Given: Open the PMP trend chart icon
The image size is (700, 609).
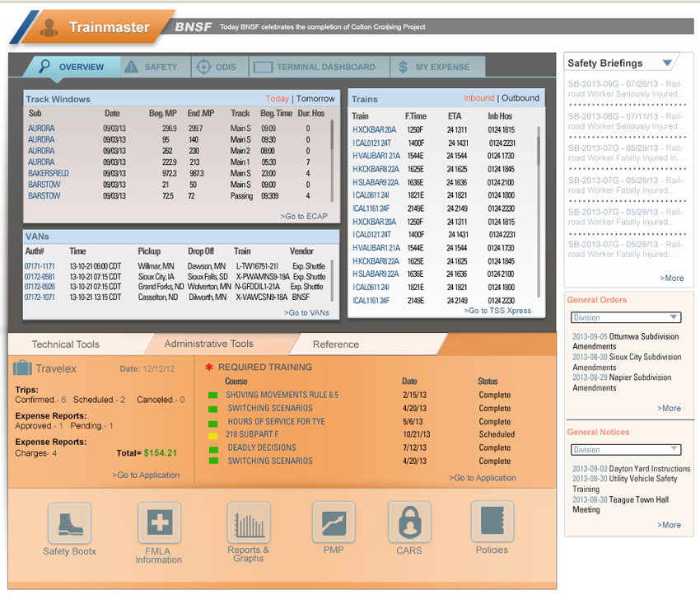Looking at the screenshot, I should pyautogui.click(x=334, y=522).
